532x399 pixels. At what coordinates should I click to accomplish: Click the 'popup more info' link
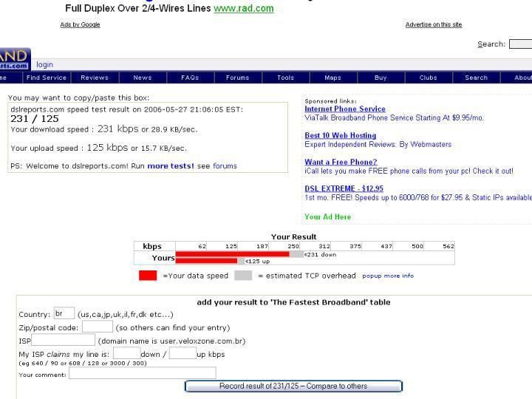(388, 276)
